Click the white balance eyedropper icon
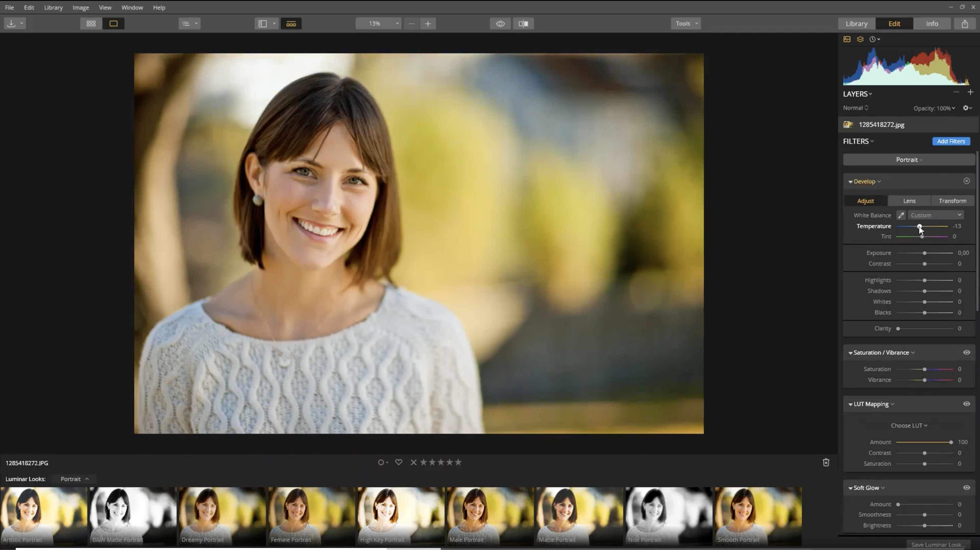The width and height of the screenshot is (980, 550). point(900,215)
